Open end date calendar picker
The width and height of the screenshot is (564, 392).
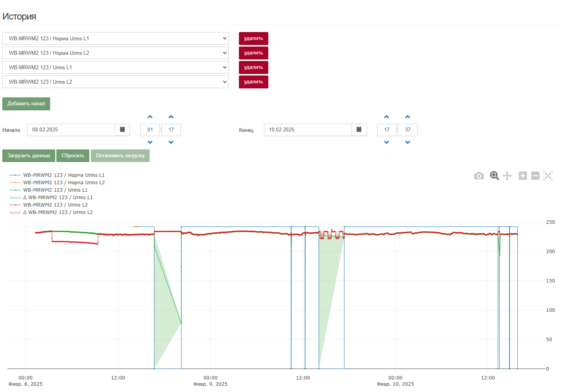tap(359, 130)
